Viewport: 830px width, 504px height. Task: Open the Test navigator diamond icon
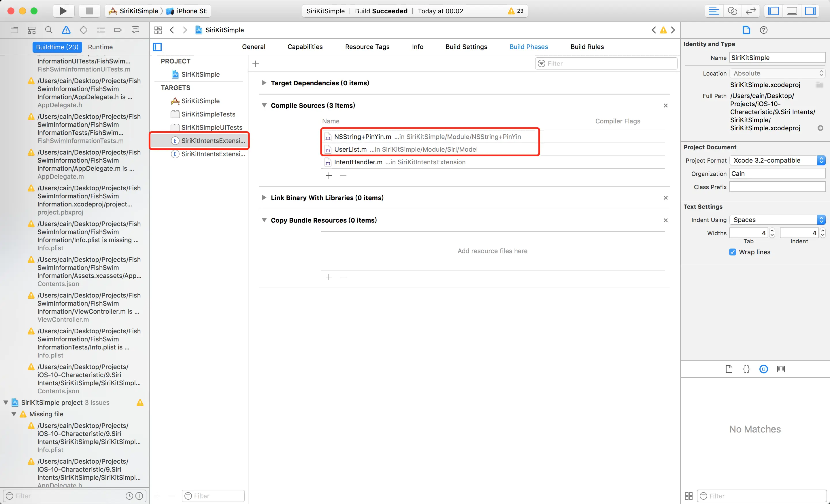(83, 30)
